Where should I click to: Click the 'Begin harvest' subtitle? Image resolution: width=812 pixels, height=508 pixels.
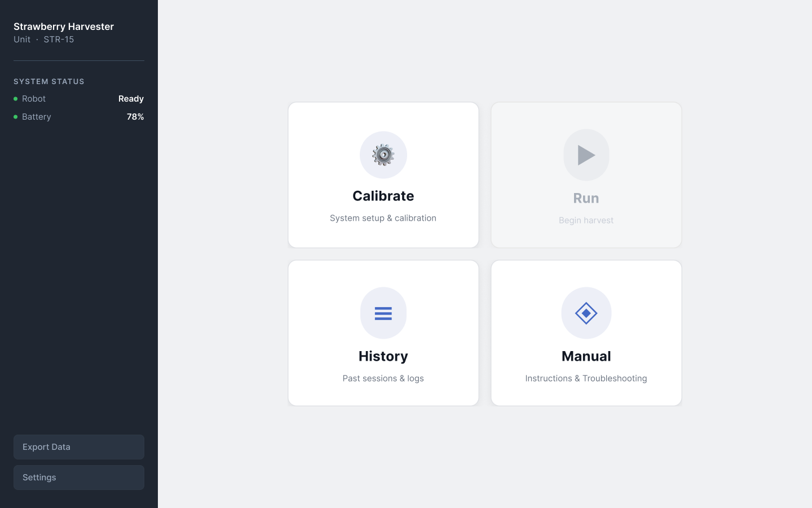coord(586,220)
